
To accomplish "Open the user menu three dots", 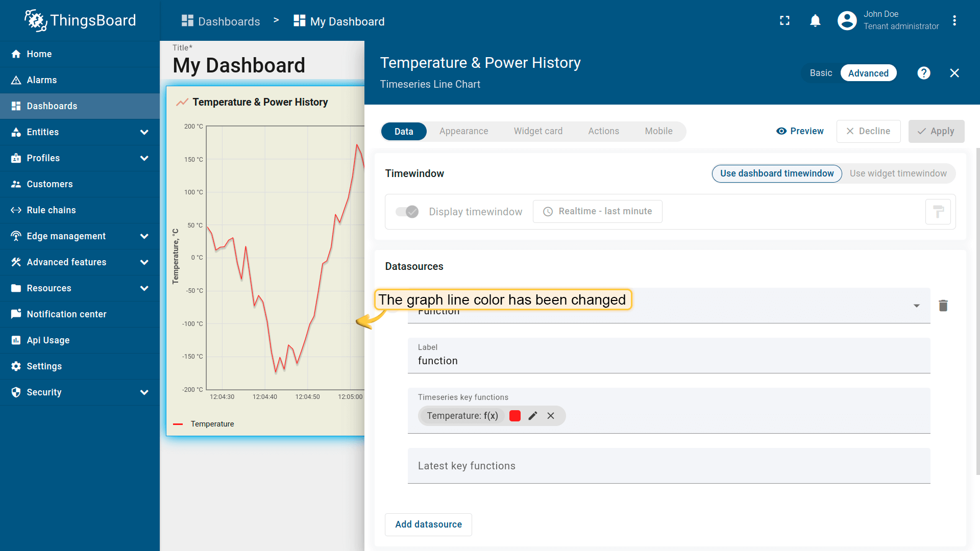I will click(954, 20).
